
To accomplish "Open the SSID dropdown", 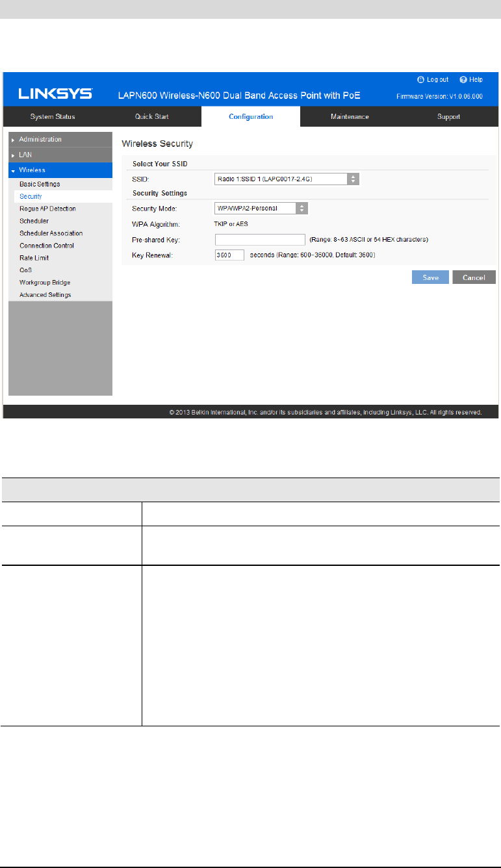I will click(x=287, y=179).
